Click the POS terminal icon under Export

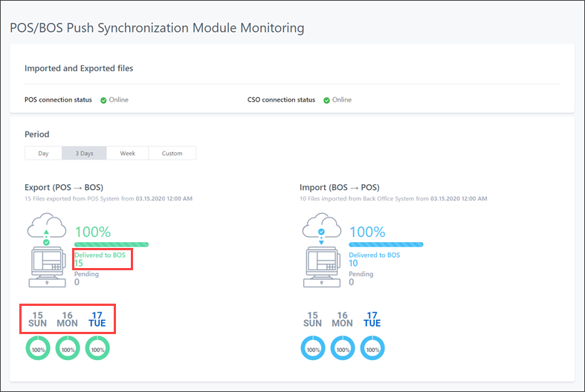[x=47, y=267]
